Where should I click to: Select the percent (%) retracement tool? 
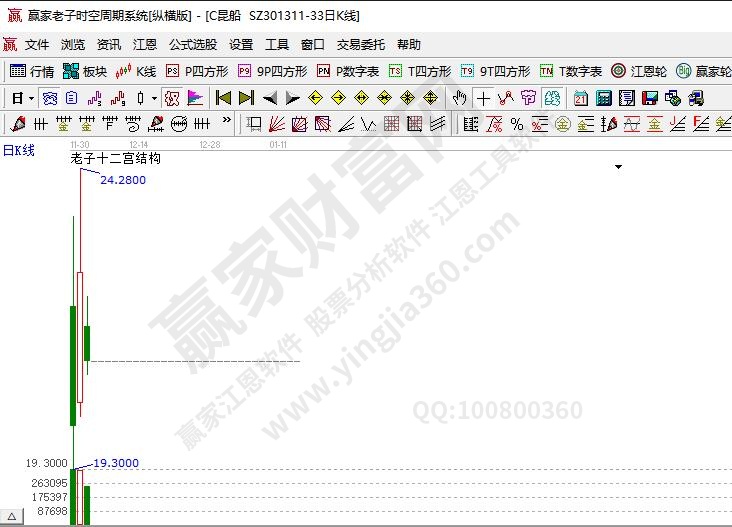point(516,124)
